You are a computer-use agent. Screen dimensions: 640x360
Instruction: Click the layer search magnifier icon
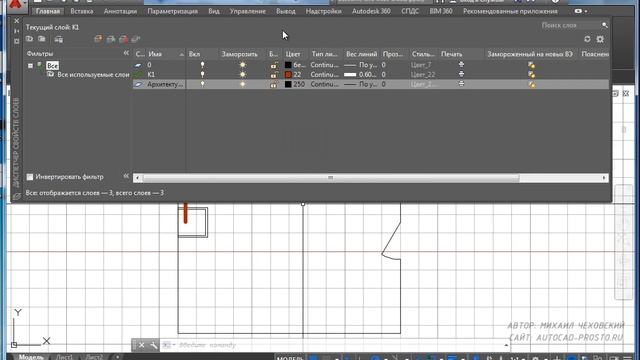(x=604, y=25)
